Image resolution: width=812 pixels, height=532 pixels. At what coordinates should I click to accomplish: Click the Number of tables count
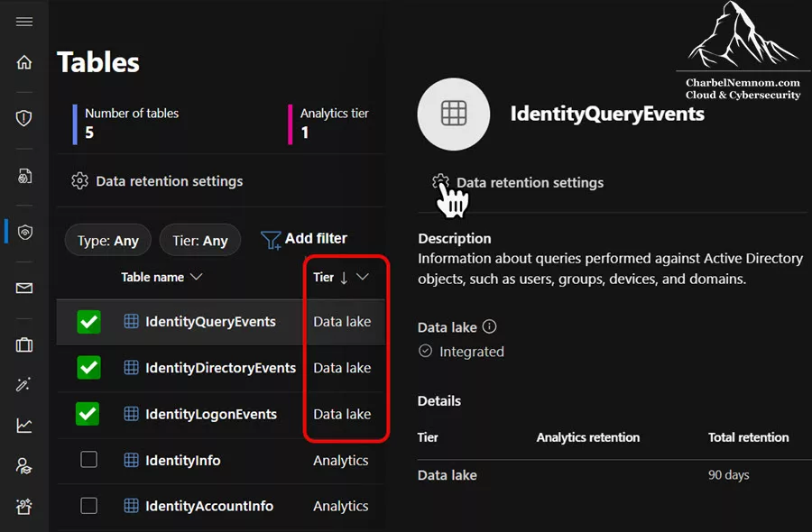coord(89,133)
